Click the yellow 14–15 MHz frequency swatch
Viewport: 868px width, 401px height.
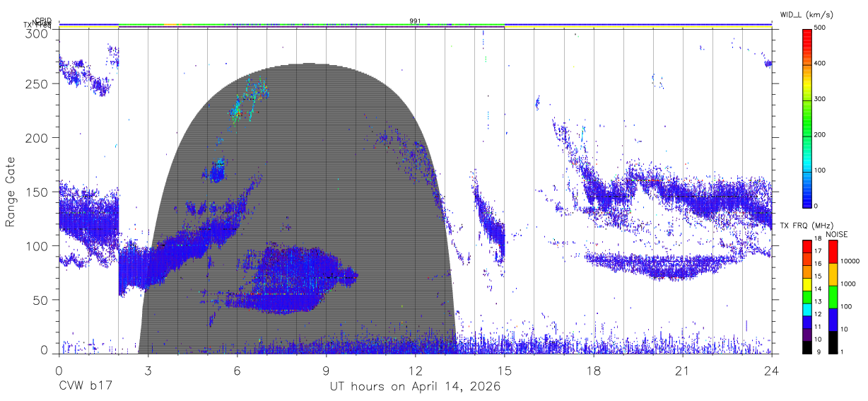tap(807, 284)
